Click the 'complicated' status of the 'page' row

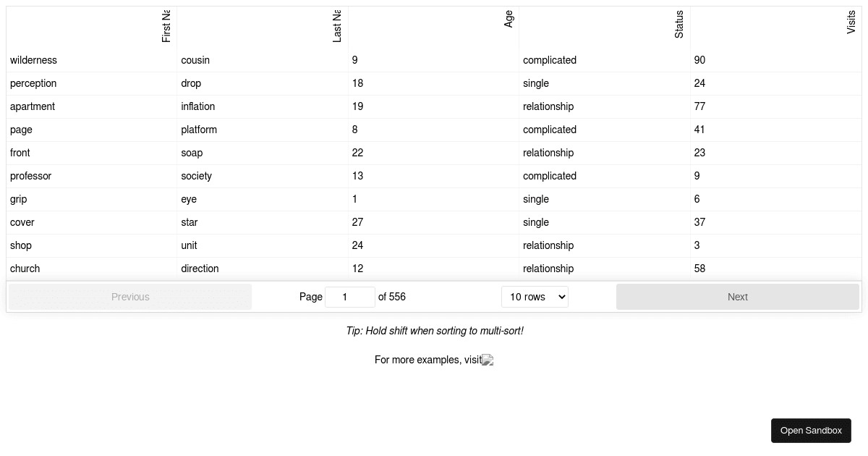click(550, 130)
